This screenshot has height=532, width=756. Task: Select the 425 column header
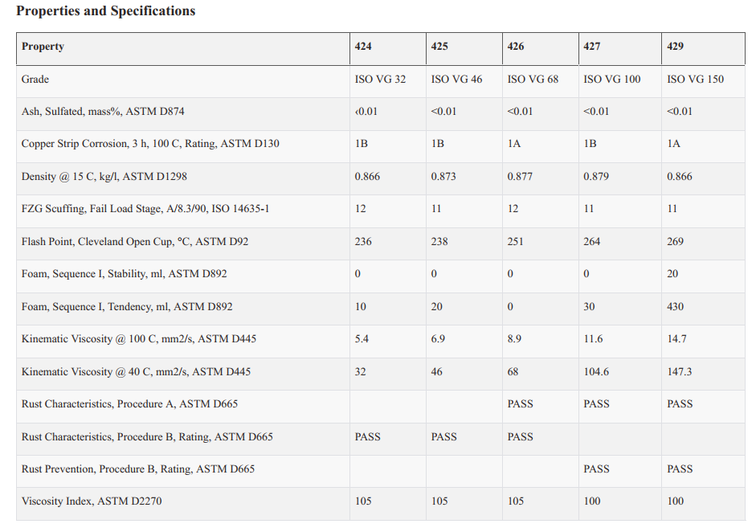click(439, 47)
